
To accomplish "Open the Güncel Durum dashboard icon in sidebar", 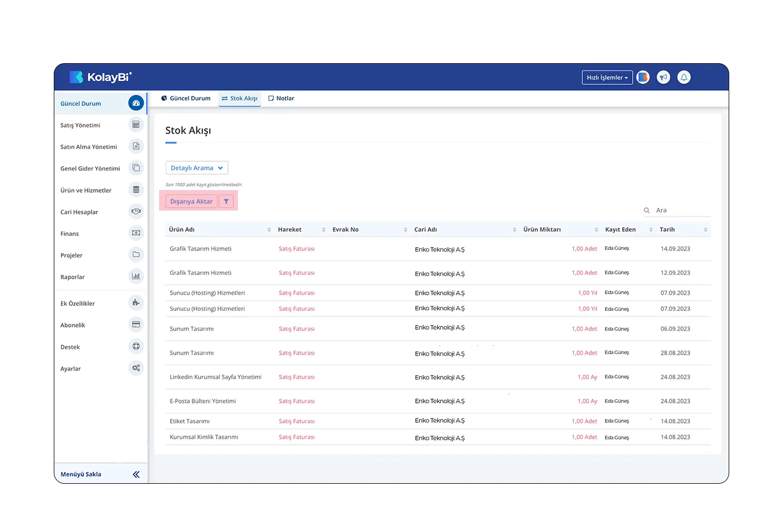I will (136, 103).
